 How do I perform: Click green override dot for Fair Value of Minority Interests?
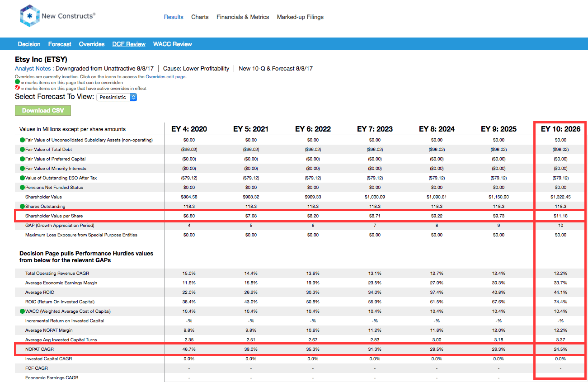22,169
